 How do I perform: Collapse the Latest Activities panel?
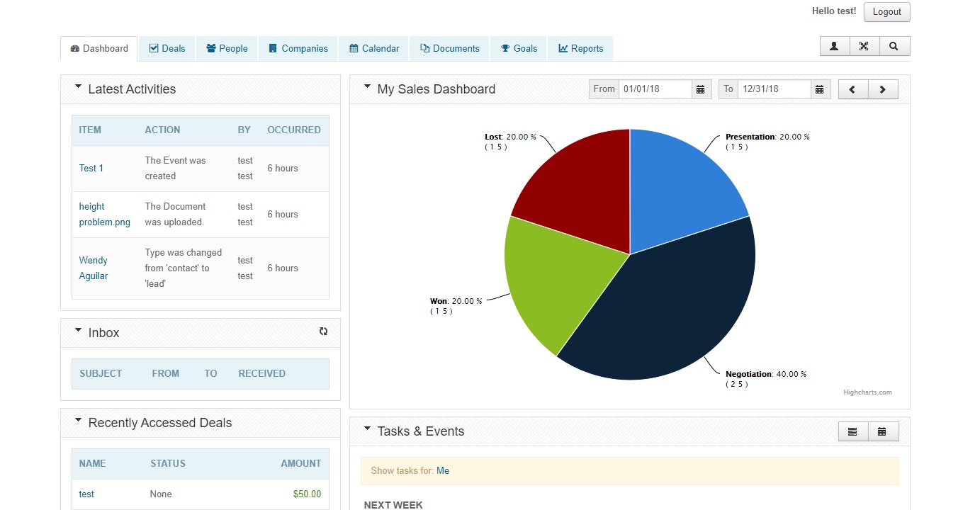coord(78,86)
